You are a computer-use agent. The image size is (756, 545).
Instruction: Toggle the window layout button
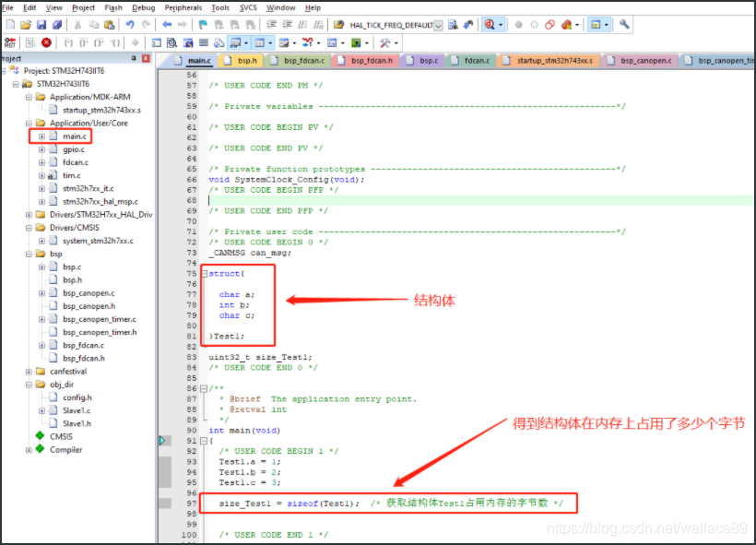coord(596,25)
